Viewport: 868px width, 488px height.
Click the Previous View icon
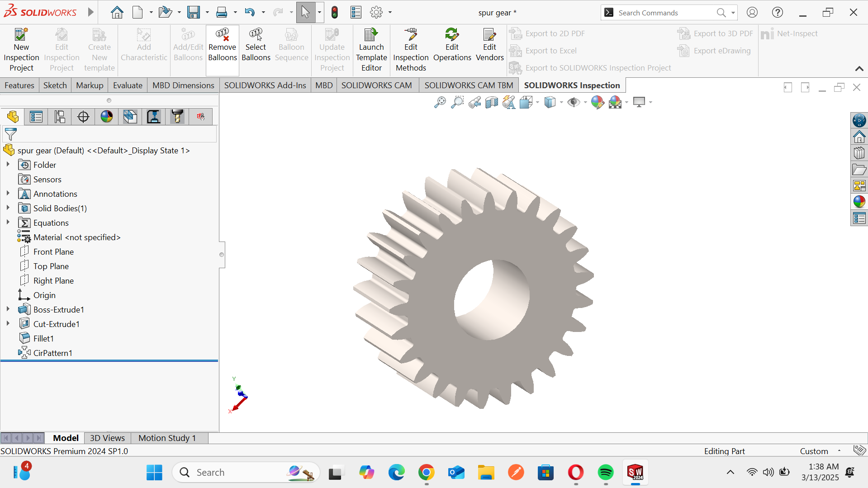(474, 102)
